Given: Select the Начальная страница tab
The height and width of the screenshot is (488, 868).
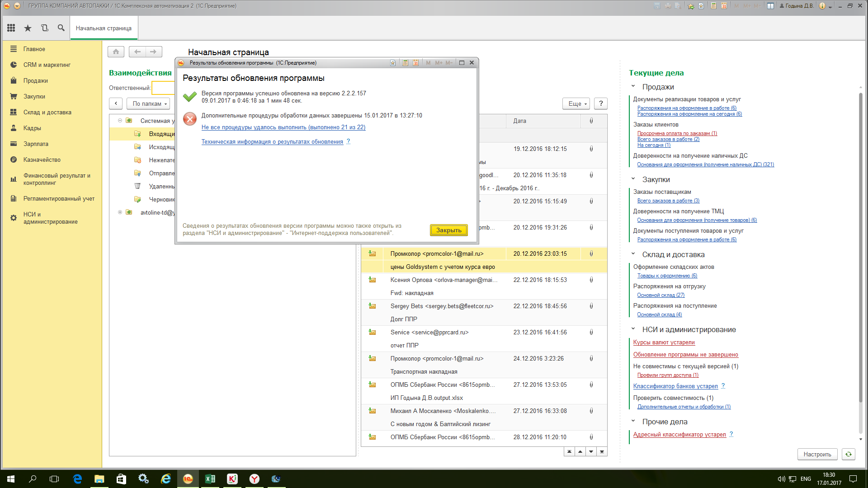Looking at the screenshot, I should point(104,28).
